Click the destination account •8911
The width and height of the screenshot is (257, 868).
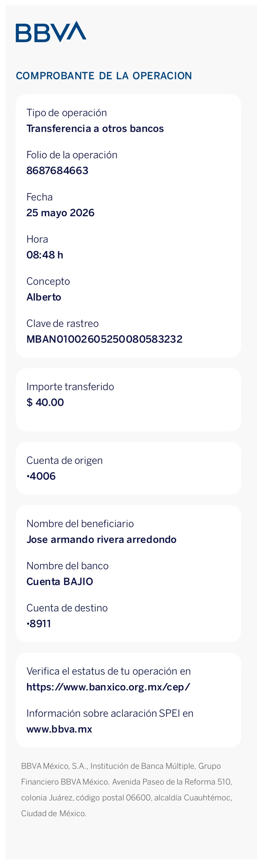point(39,624)
